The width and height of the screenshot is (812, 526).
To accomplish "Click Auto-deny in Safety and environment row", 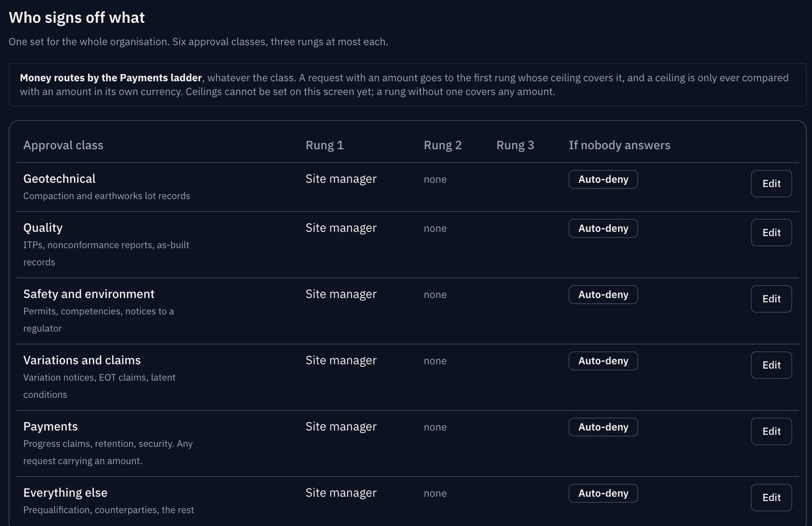I will (603, 294).
